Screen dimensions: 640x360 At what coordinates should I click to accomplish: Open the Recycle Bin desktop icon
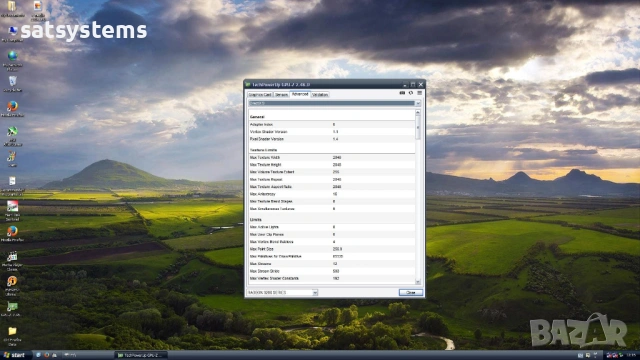click(12, 84)
